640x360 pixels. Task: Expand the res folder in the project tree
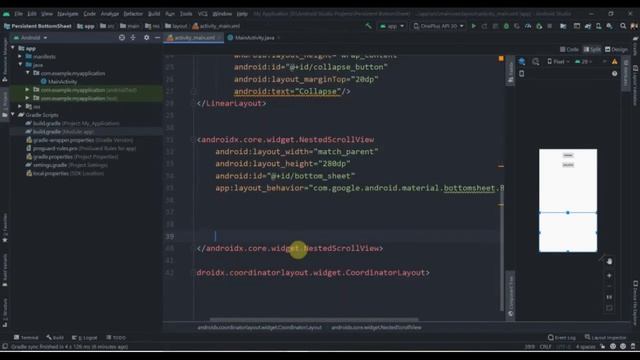point(20,106)
